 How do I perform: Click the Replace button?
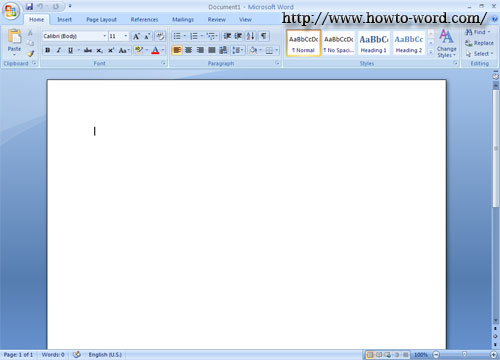[479, 43]
